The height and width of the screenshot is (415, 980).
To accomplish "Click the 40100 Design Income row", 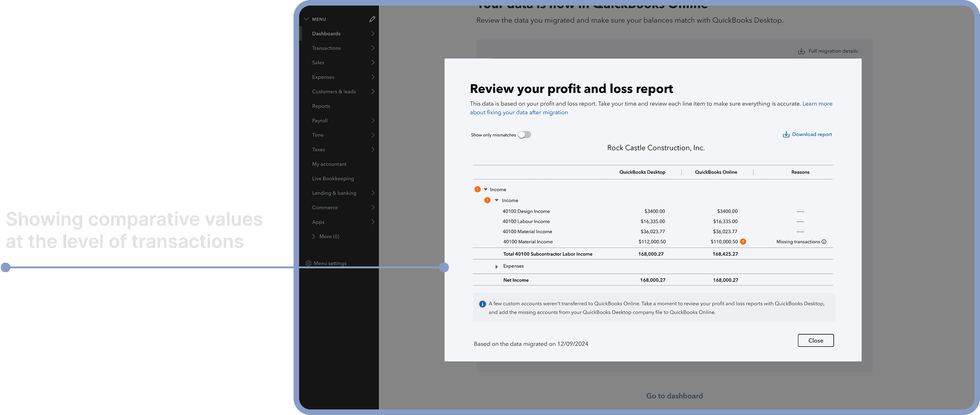I will click(653, 211).
